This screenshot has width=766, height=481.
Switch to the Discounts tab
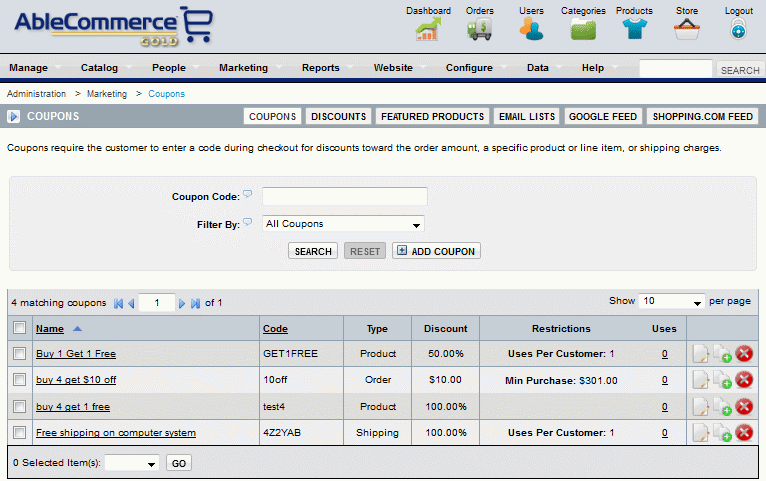pyautogui.click(x=339, y=117)
